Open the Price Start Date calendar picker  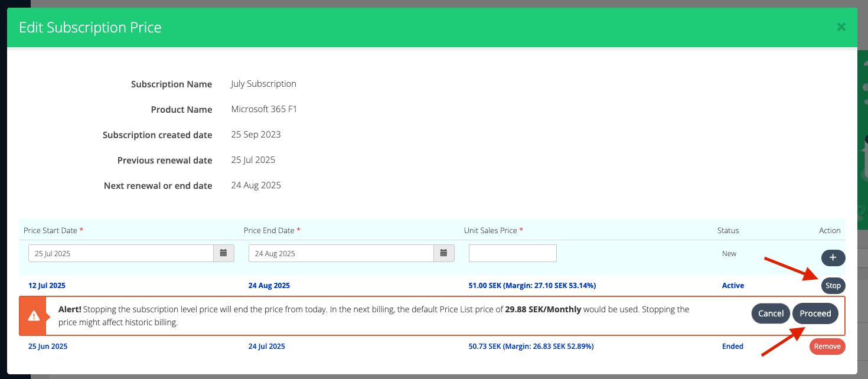(x=224, y=253)
